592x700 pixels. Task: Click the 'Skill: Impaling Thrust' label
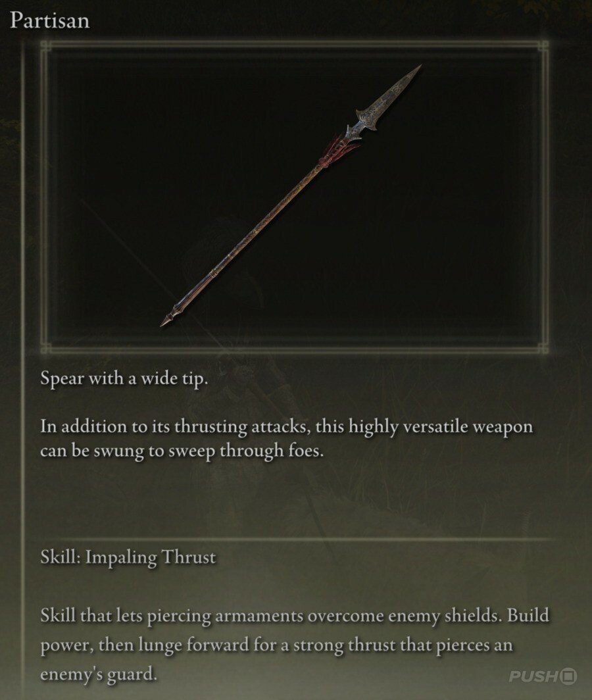128,557
